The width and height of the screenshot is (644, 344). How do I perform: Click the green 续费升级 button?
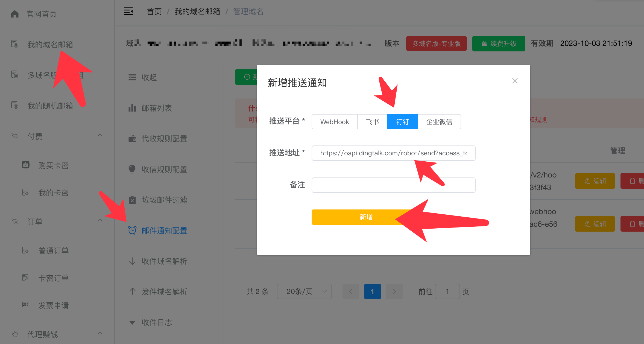[499, 43]
